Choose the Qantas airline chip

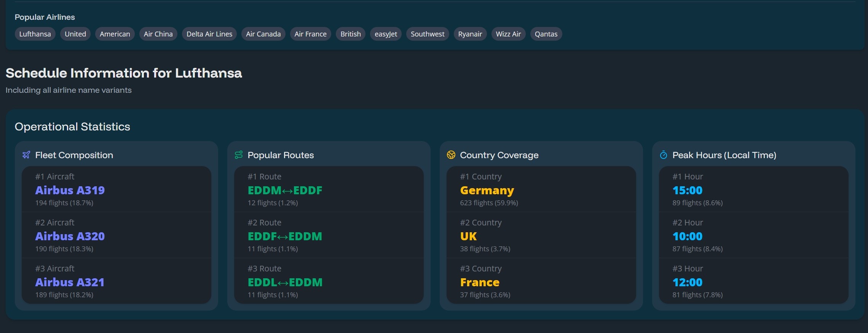[546, 34]
